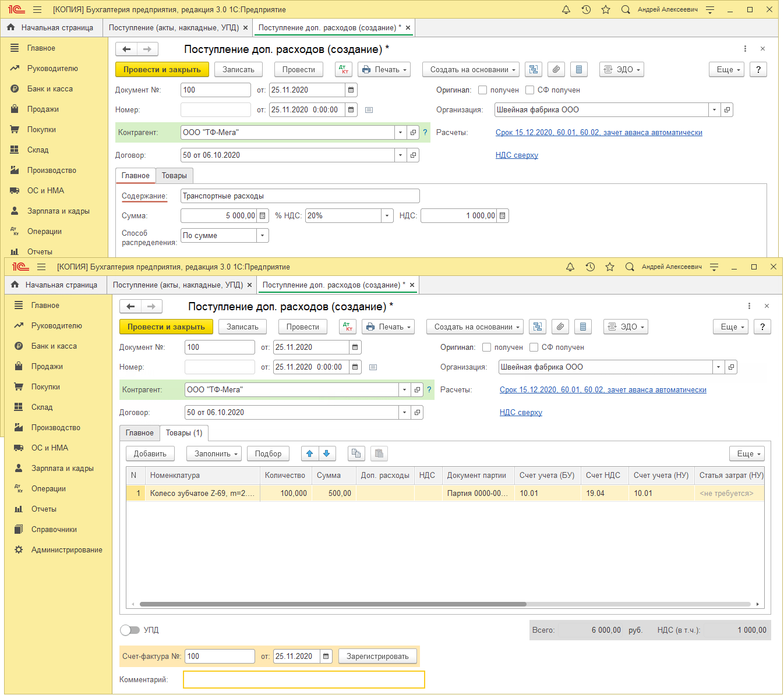Screen dimensions: 784x695
Task: Check 'СФ получен' in the lower window
Action: pos(534,347)
